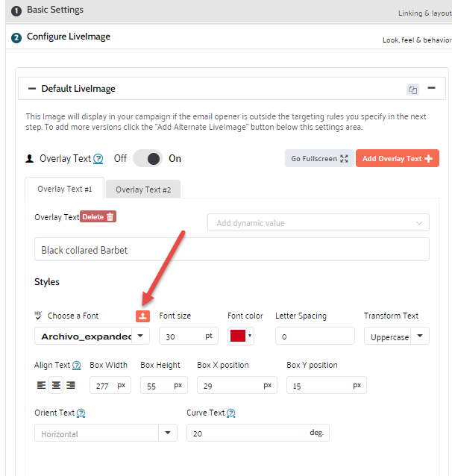The height and width of the screenshot is (476, 452).
Task: Click the Curve Text degrees field
Action: pyautogui.click(x=258, y=433)
